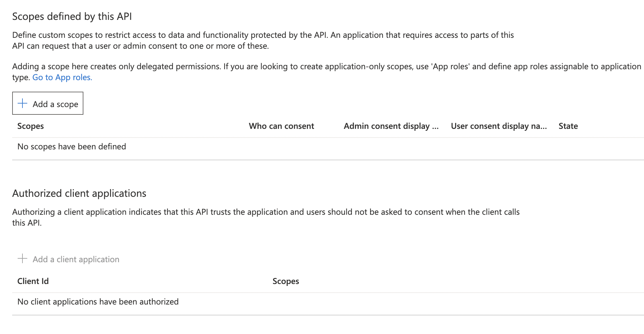The width and height of the screenshot is (644, 334).
Task: Select the No client applications have been authorized row
Action: 98,302
